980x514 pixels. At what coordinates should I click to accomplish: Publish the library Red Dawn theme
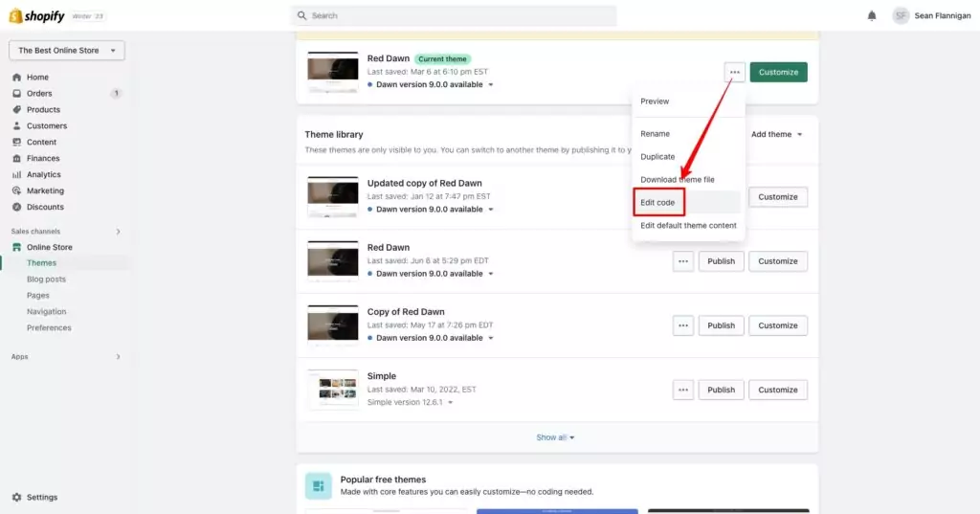(x=721, y=261)
